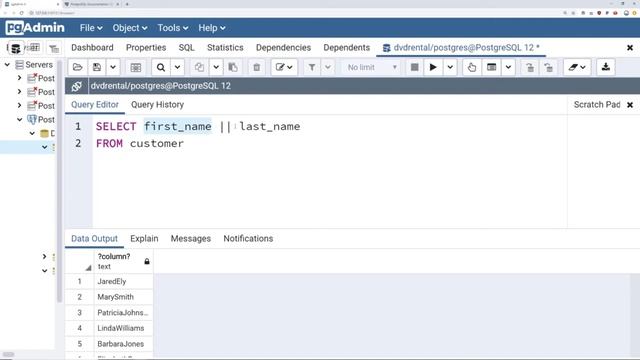Open the Copy options dropdown arrow
Screen dimensions: 640x360
[x=216, y=67]
